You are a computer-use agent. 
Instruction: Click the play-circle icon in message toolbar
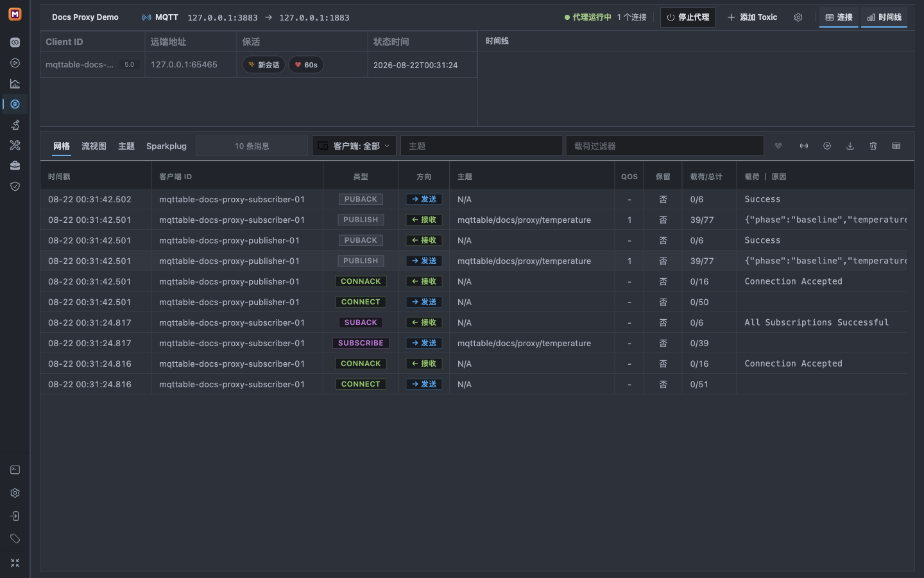827,146
